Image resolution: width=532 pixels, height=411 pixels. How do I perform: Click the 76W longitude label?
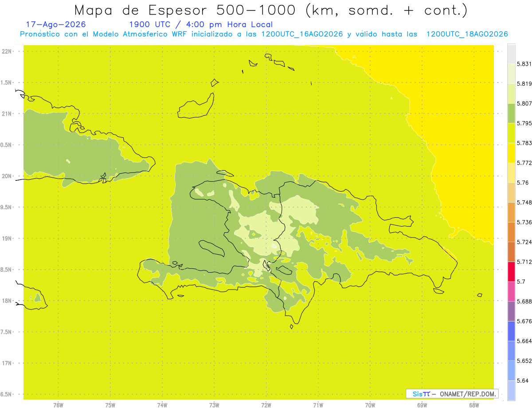coord(58,405)
